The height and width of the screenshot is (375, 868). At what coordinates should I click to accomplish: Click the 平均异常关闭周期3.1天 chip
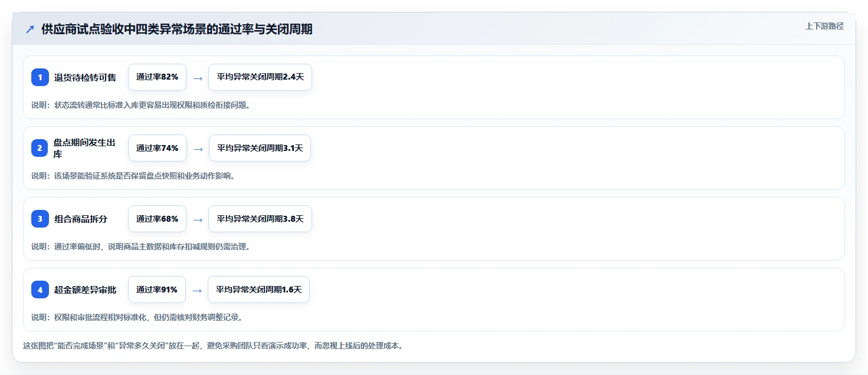point(260,148)
